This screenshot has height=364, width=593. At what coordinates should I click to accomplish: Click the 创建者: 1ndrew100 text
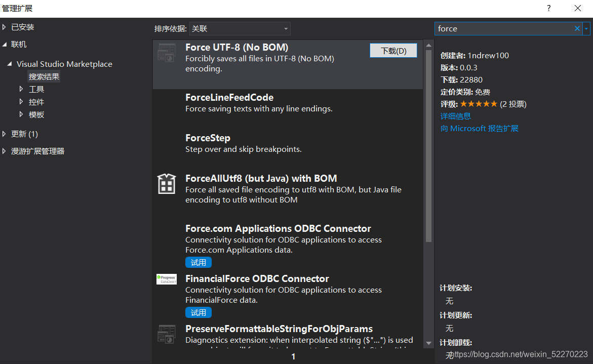pos(475,56)
